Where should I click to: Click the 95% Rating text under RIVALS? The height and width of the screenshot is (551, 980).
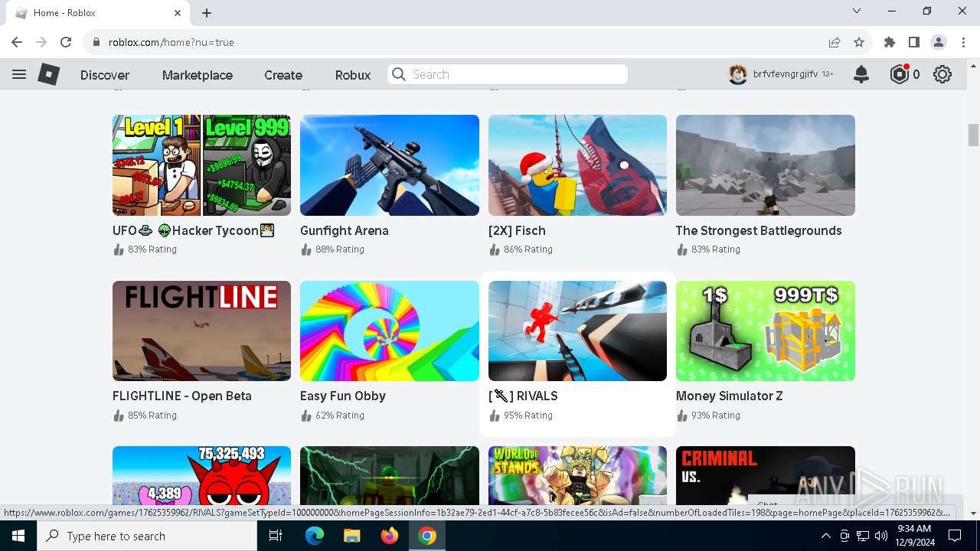pyautogui.click(x=528, y=416)
